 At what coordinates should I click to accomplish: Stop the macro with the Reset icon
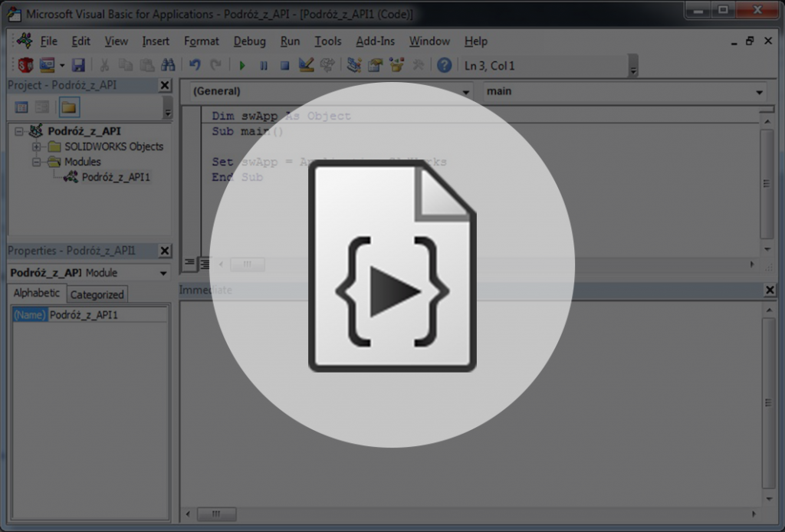(284, 65)
